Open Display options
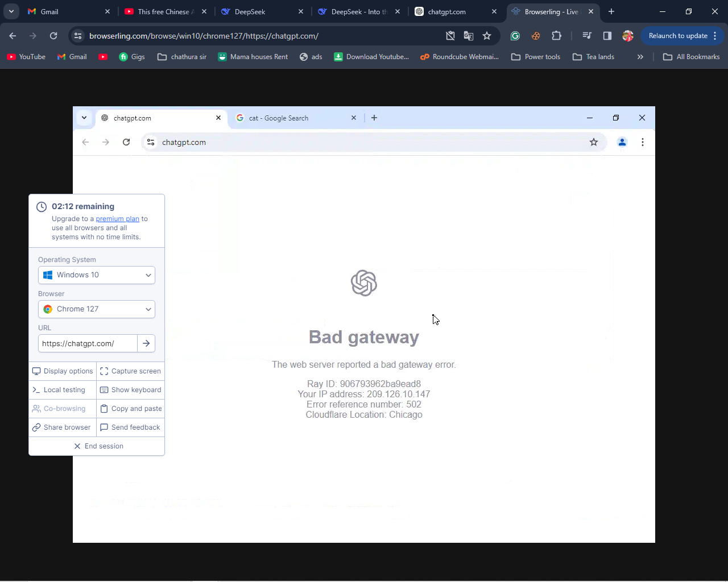This screenshot has width=728, height=582. tap(63, 371)
